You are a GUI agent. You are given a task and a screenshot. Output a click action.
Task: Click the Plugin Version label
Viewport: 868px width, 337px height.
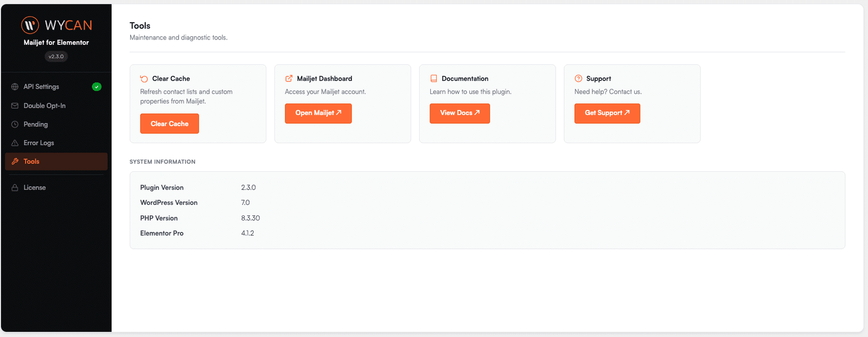coord(162,187)
